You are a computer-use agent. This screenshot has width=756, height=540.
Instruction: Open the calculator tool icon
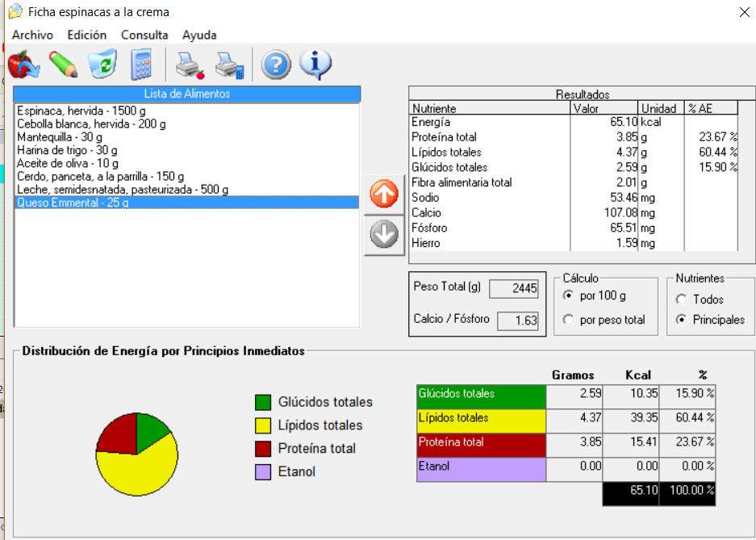[141, 64]
